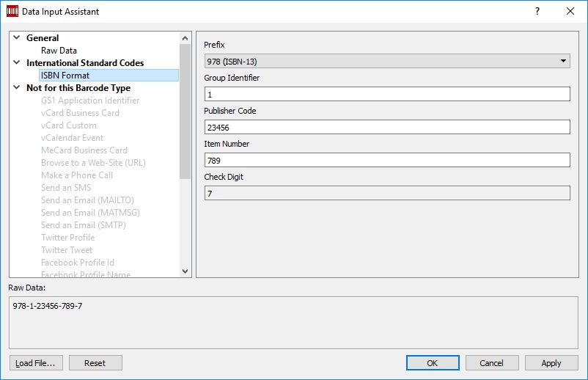Select Not for this Barcode Type heading
Screen dimensions: 588x380
(78, 88)
